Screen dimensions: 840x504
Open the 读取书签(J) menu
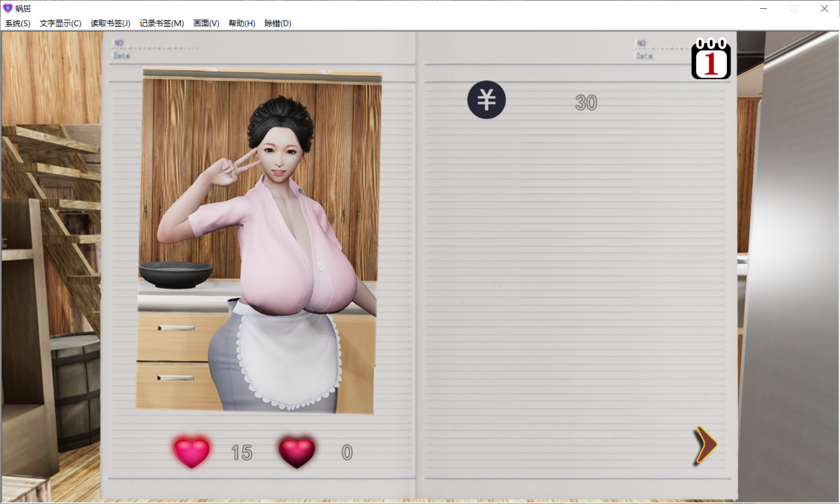pyautogui.click(x=110, y=24)
